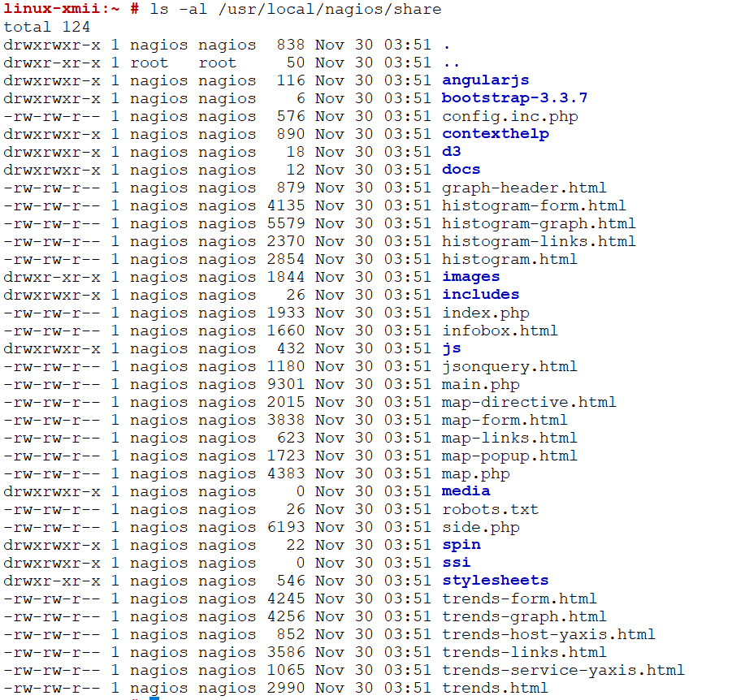The width and height of the screenshot is (732, 700).
Task: Click the side.php file name
Action: pos(481,528)
